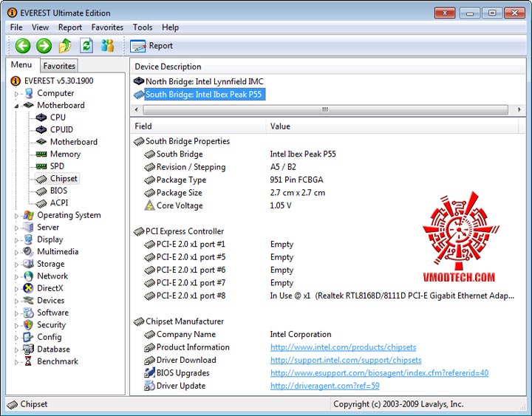This screenshot has width=532, height=416.
Task: Switch to the Menu tab
Action: (21, 65)
